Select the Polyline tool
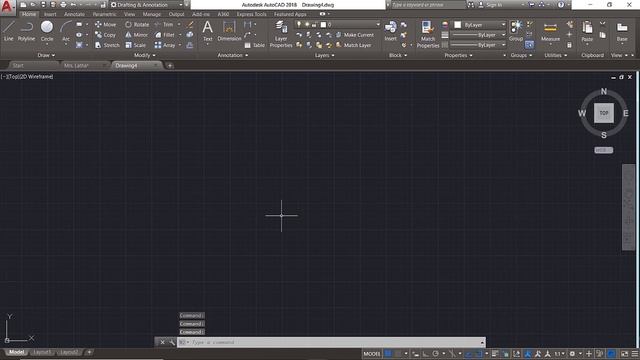Screen dimensions: 640x360 [26, 31]
